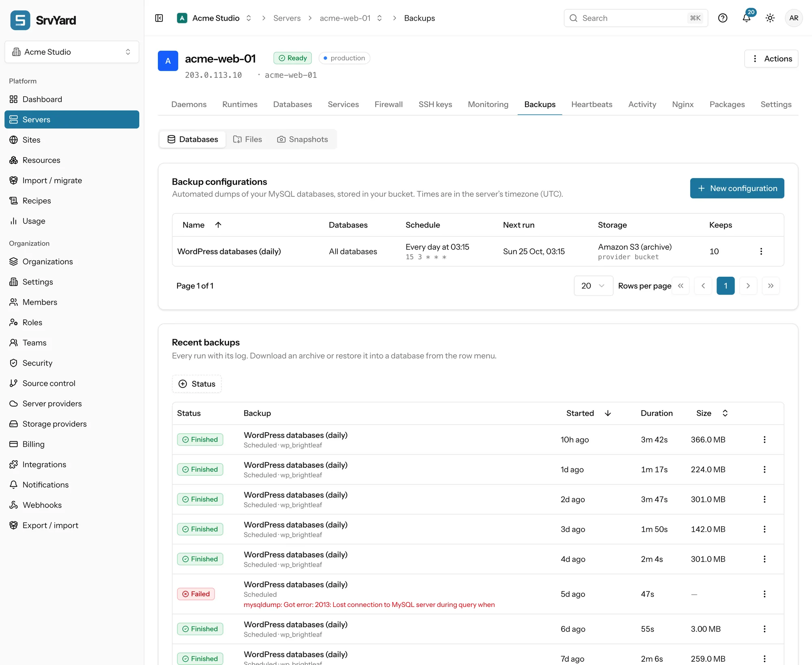Add a Status filter to recent backups
This screenshot has width=812, height=665.
[x=197, y=384]
